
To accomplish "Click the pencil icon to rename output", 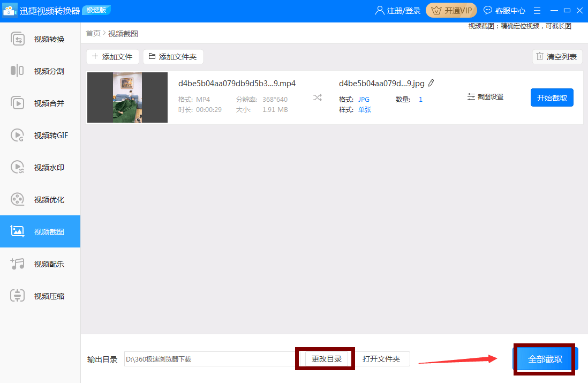I will coord(431,83).
